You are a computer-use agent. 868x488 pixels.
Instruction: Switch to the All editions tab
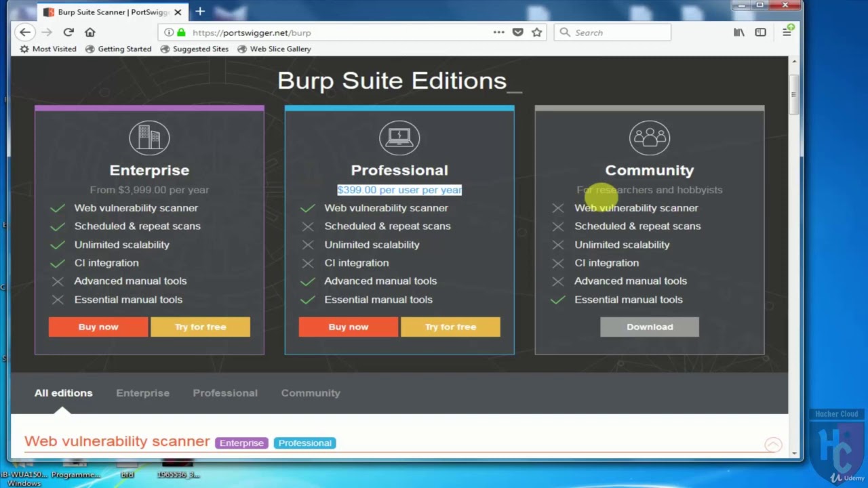pos(64,393)
